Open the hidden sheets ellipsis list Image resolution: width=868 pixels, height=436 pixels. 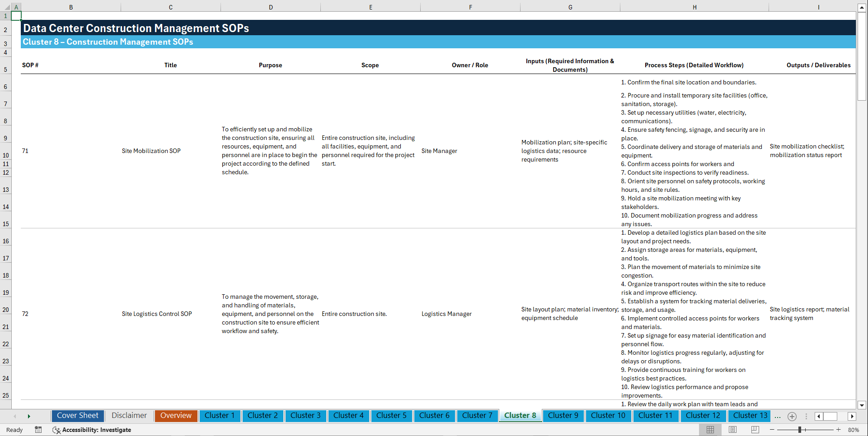[x=778, y=416]
